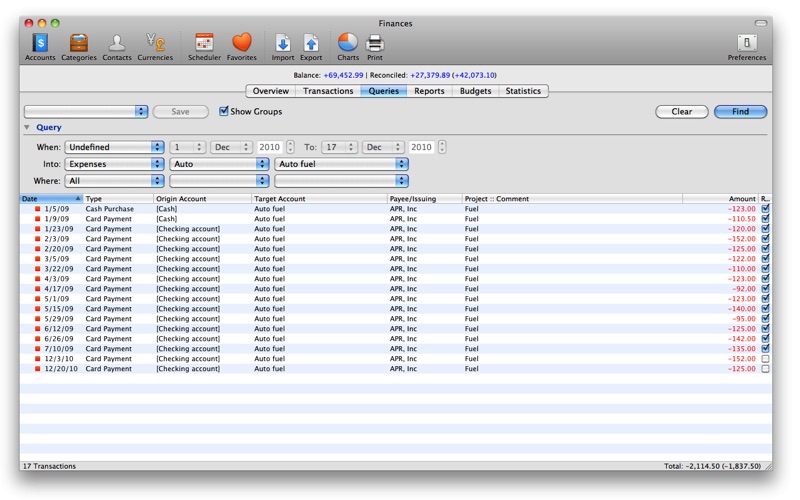Uncheck reconciled box for 4/17/09 transaction

pos(765,288)
